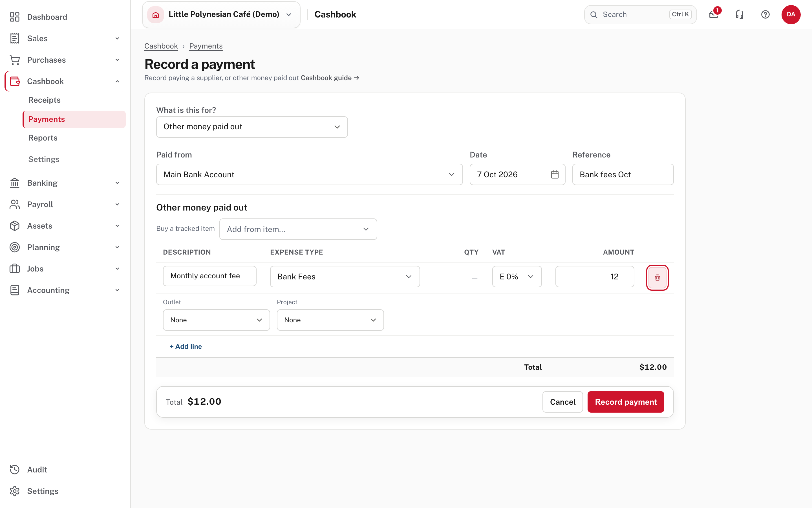Click the Sales receipt icon

pyautogui.click(x=14, y=38)
